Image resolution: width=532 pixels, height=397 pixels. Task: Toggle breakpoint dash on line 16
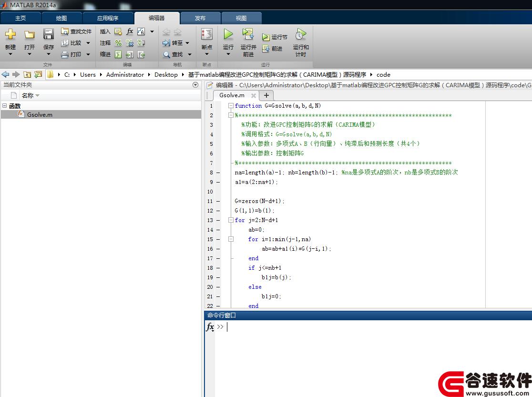(218, 249)
